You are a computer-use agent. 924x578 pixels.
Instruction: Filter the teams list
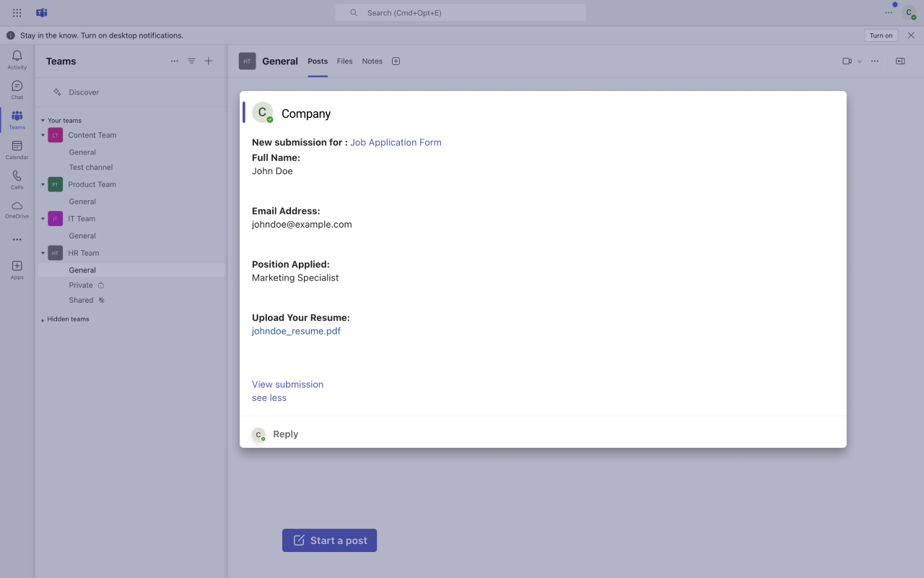(x=191, y=61)
